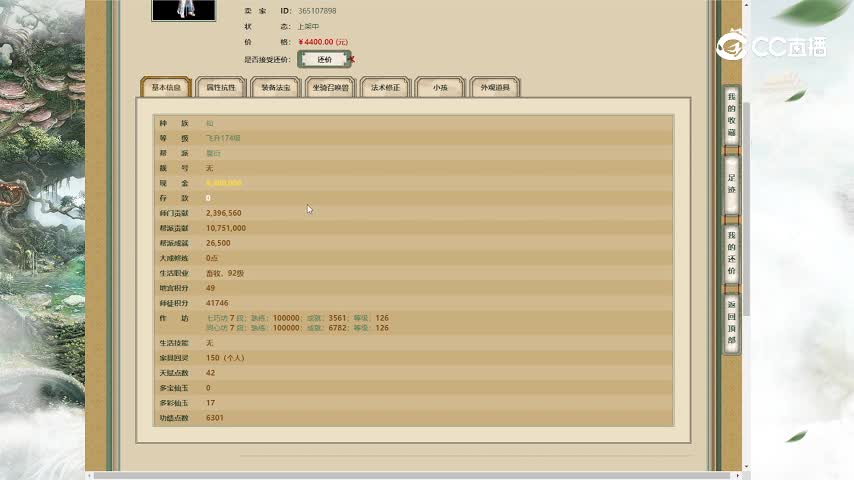Open the 法术修正 tab
This screenshot has height=480, width=854.
click(x=385, y=88)
